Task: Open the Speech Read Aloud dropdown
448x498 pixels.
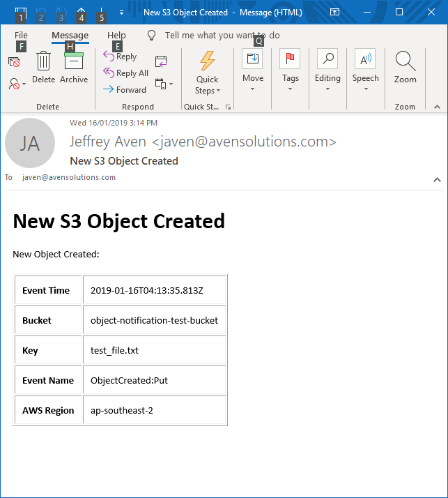Action: 366,70
